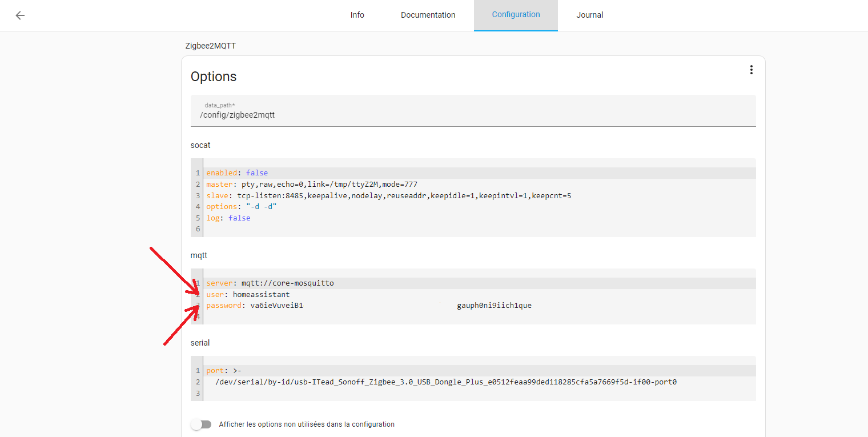
Task: Select the Configuration tab
Action: point(516,15)
